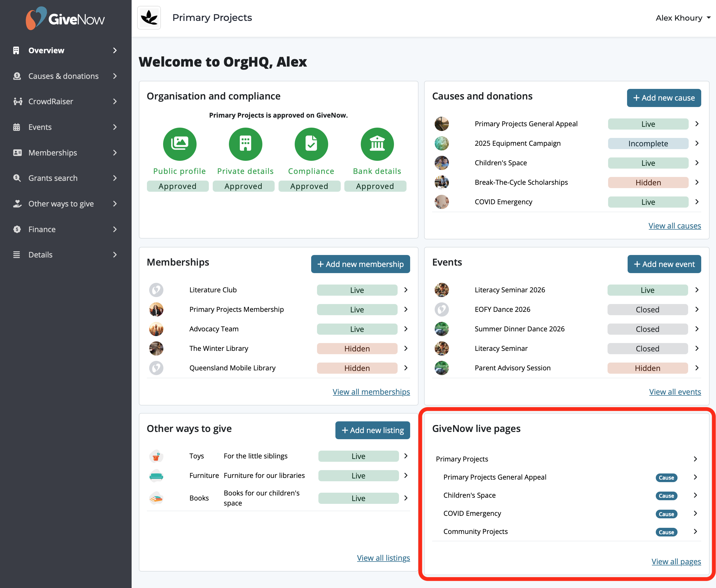Click the Summer Dinner Dance 2026 thumbnail
The image size is (716, 588).
(x=442, y=329)
